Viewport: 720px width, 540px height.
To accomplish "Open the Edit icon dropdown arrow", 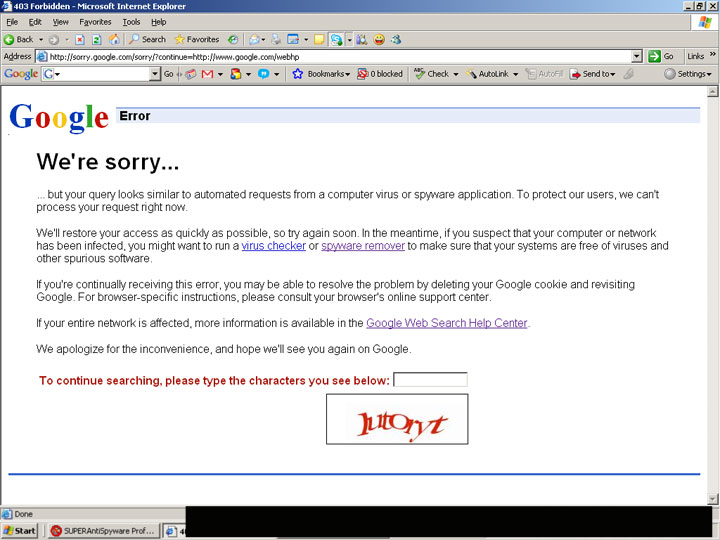I will click(306, 40).
